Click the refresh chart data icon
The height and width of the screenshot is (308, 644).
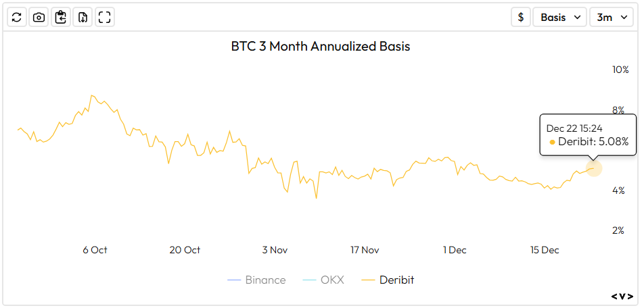(x=17, y=18)
